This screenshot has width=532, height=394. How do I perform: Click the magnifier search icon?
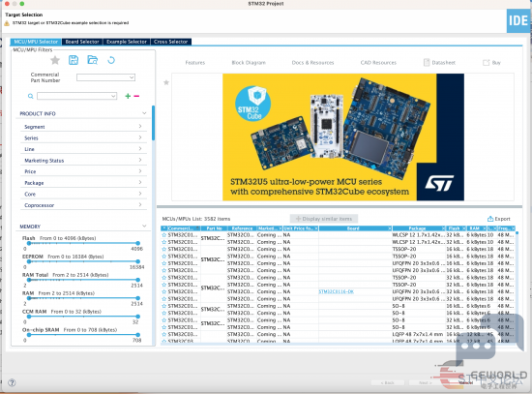[x=31, y=96]
